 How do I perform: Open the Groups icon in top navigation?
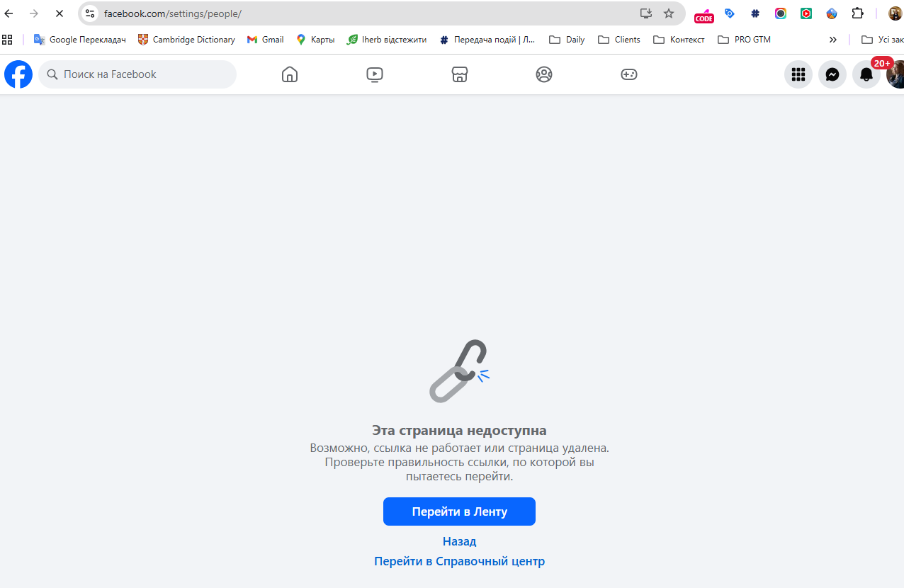(544, 74)
